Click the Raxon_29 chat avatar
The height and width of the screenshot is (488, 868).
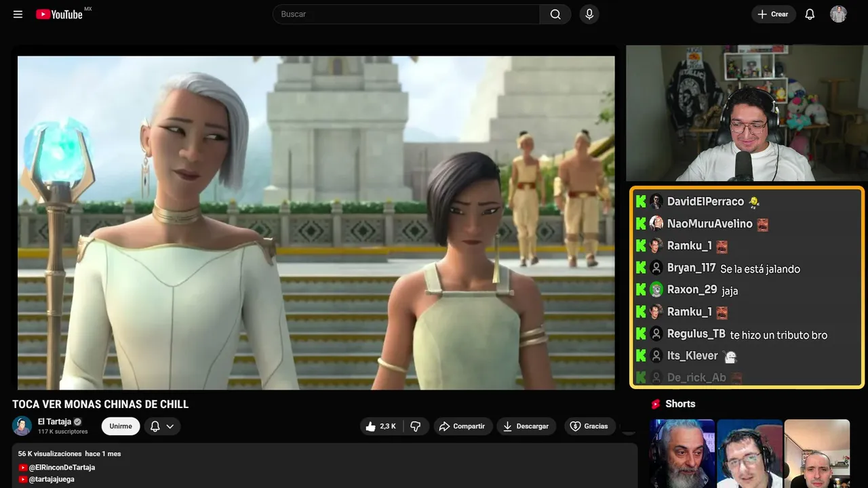656,289
